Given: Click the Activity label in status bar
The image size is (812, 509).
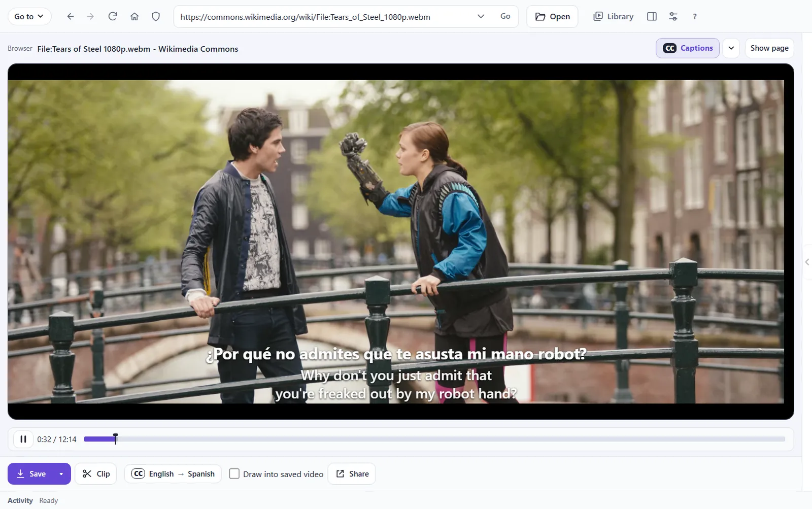Looking at the screenshot, I should (20, 500).
